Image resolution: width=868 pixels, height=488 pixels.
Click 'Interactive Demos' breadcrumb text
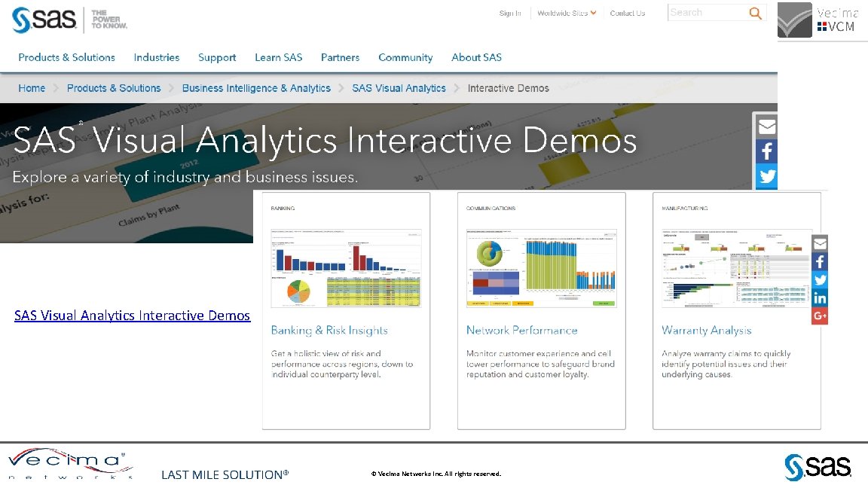tap(508, 88)
